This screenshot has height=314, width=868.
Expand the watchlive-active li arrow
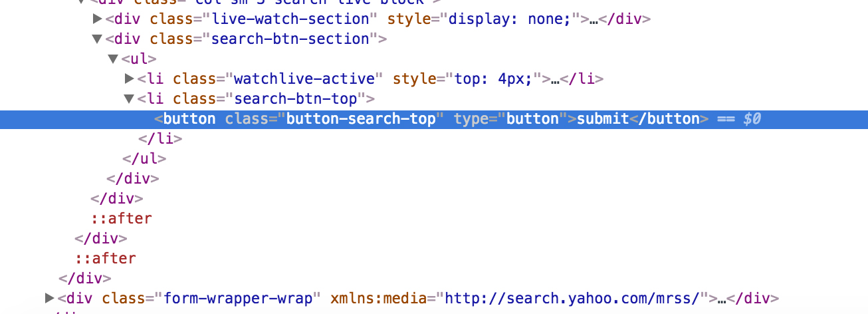point(130,79)
